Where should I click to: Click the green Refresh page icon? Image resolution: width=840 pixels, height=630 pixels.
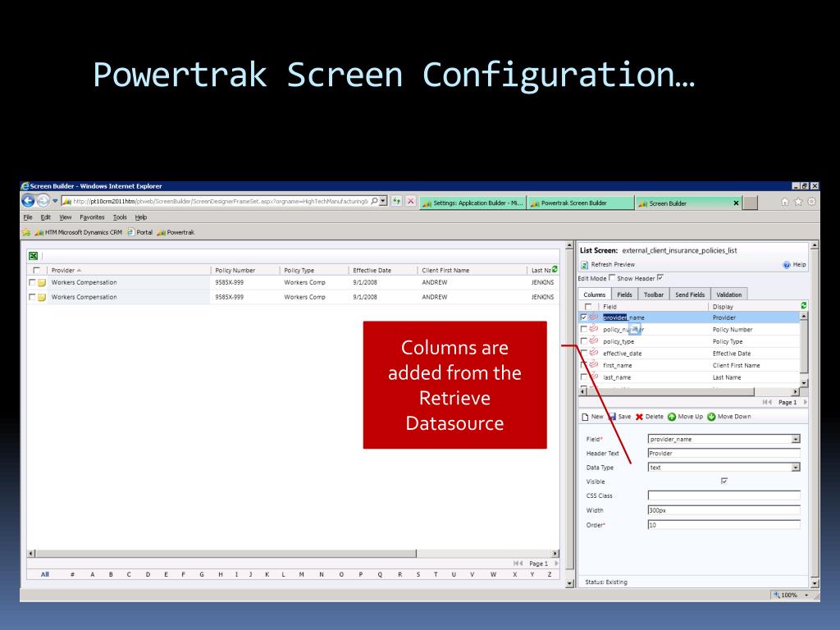pos(396,201)
